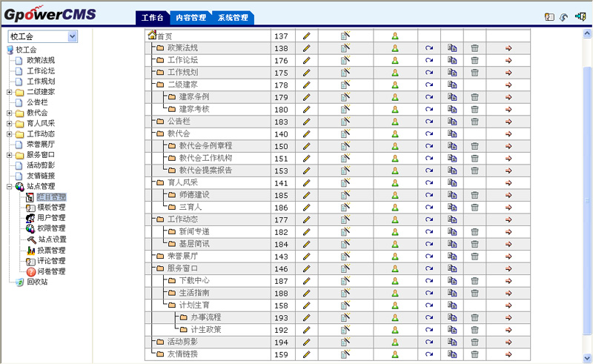Click the trash delete icon for 工作论坛 row
The image size is (593, 364).
pos(474,61)
